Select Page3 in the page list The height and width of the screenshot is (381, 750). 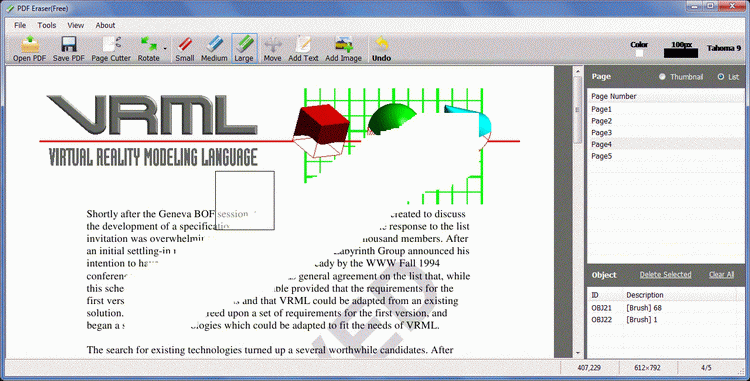tap(665, 132)
